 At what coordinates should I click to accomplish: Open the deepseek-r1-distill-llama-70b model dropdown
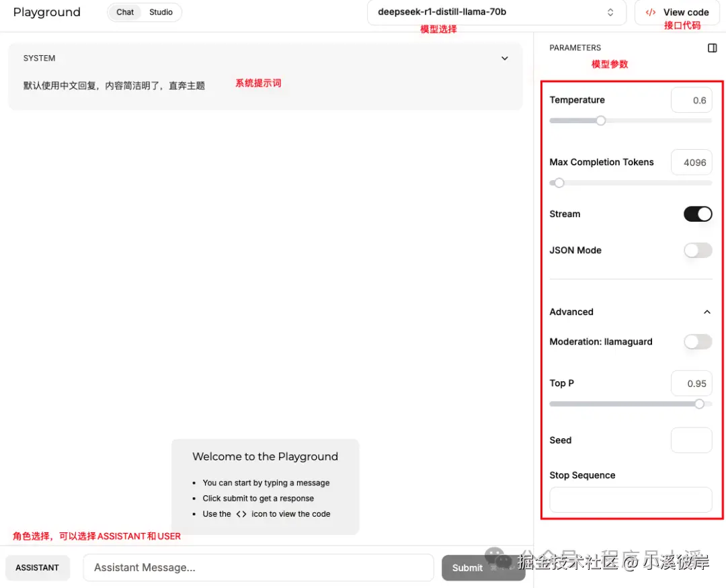[496, 11]
